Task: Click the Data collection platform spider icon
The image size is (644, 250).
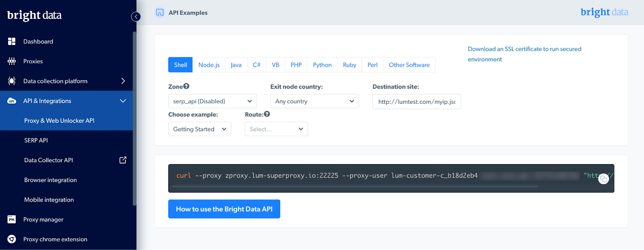Action: 12,81
